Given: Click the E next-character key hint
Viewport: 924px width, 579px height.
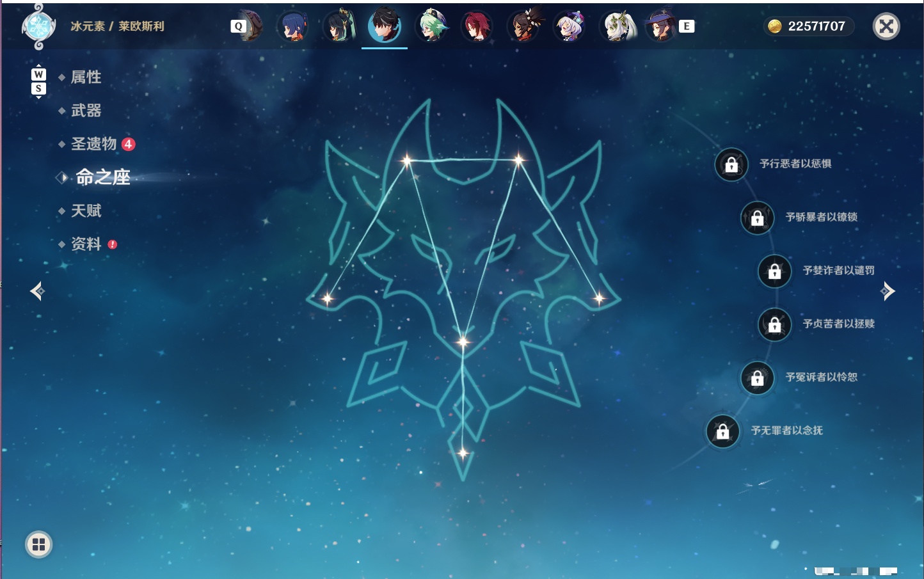Looking at the screenshot, I should tap(687, 26).
